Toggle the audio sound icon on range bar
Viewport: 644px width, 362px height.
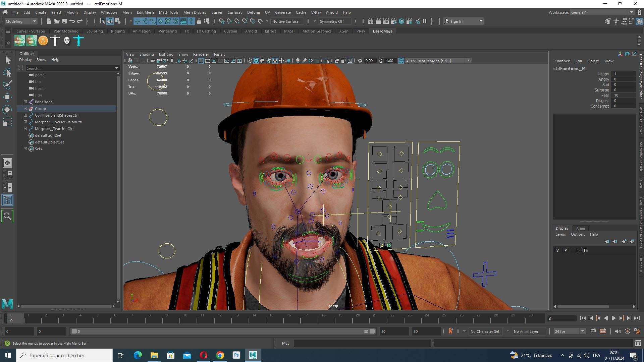click(618, 331)
